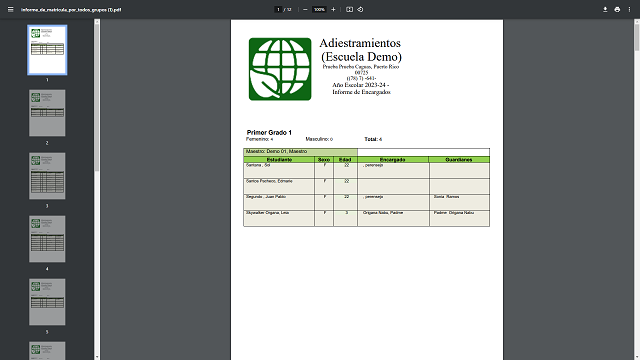The height and width of the screenshot is (360, 640).
Task: Click the 'Año Escolar 2023-24' line
Action: (361, 85)
